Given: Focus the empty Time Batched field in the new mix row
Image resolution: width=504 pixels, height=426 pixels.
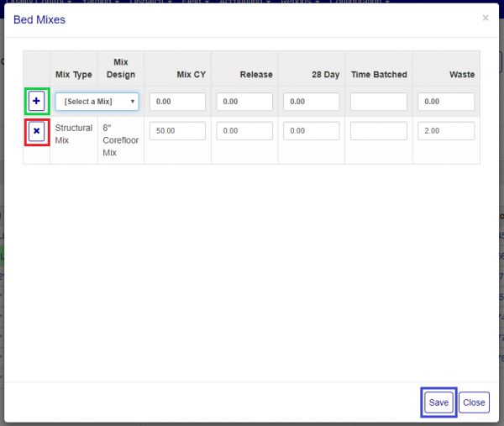Looking at the screenshot, I should [x=379, y=102].
